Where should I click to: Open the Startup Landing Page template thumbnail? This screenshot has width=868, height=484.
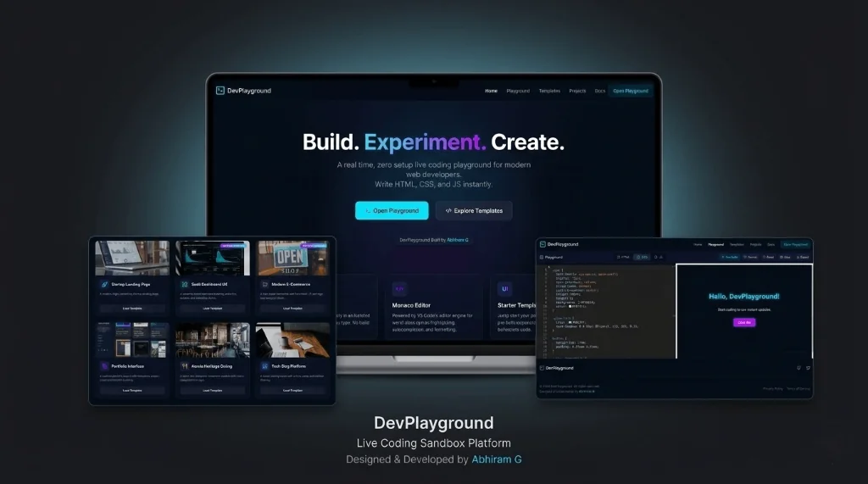[132, 258]
